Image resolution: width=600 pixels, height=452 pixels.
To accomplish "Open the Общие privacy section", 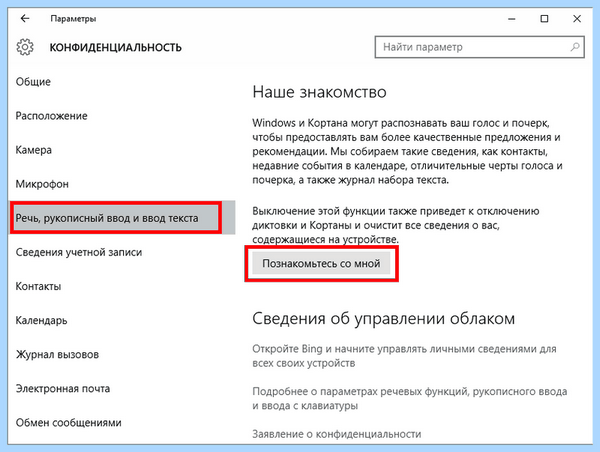I will click(33, 82).
